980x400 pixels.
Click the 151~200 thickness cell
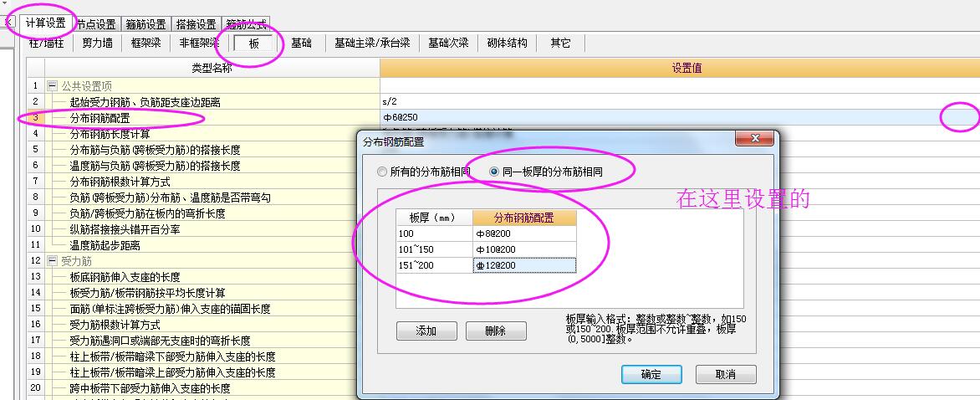click(x=434, y=265)
